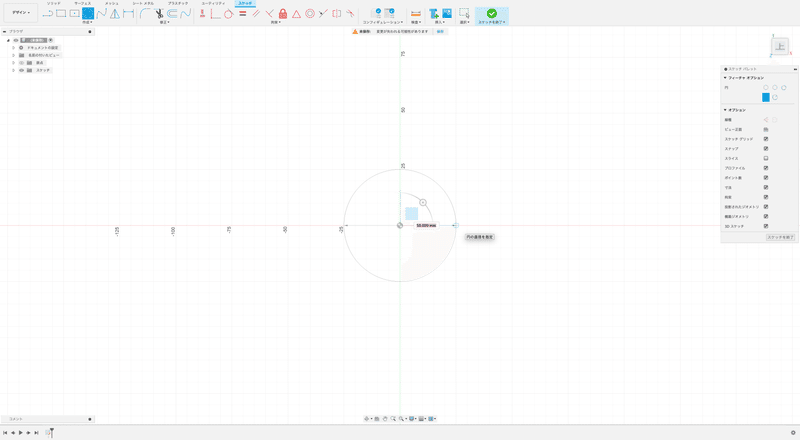
Task: Click the Measure ruler icon in Inspect
Action: [416, 14]
